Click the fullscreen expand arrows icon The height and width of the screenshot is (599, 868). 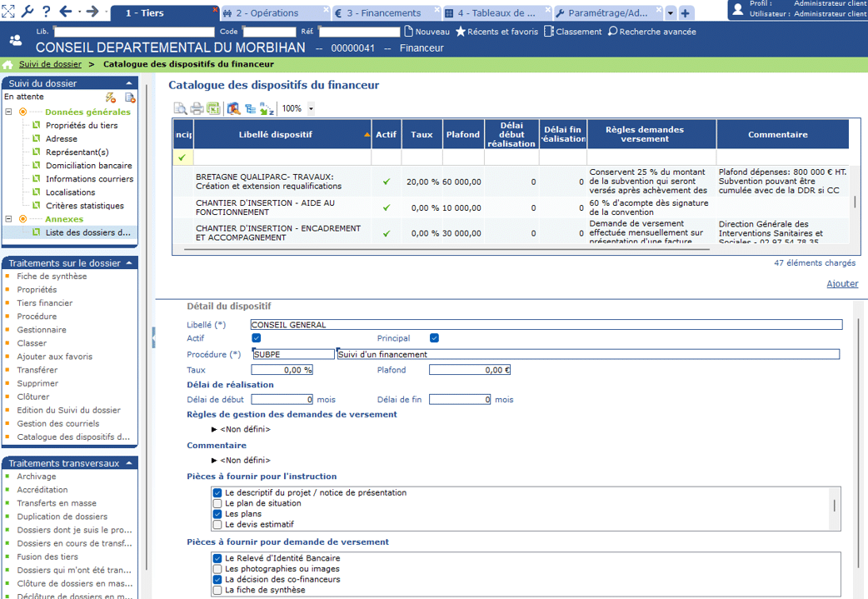click(x=8, y=12)
